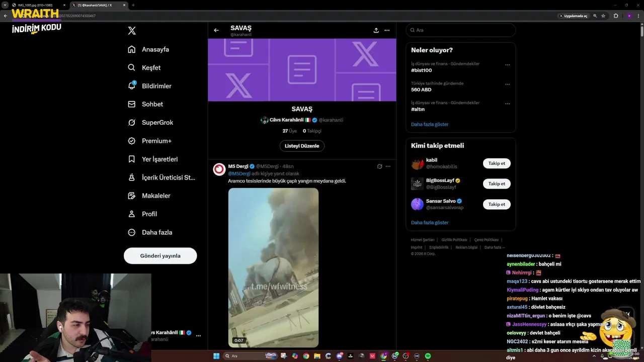Open more options on M5 Dergi post
The image size is (644, 362).
tap(389, 166)
